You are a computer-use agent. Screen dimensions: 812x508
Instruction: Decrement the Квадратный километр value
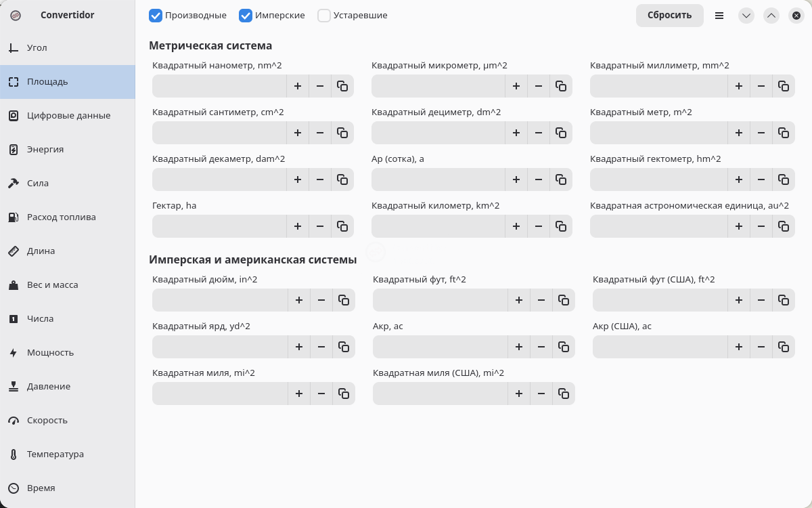539,226
